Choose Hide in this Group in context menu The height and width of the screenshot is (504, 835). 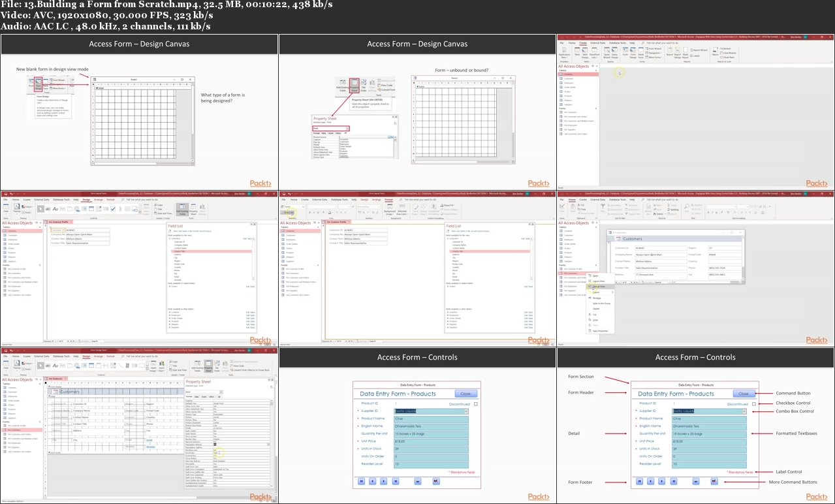coord(600,303)
